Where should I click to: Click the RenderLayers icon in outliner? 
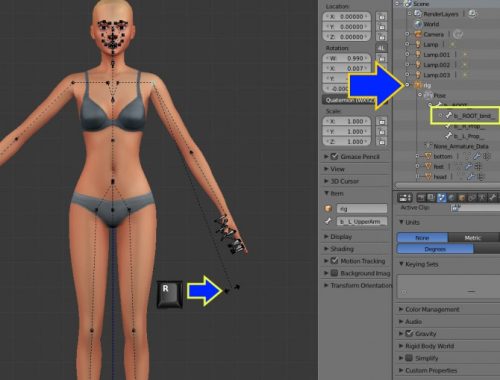point(418,14)
